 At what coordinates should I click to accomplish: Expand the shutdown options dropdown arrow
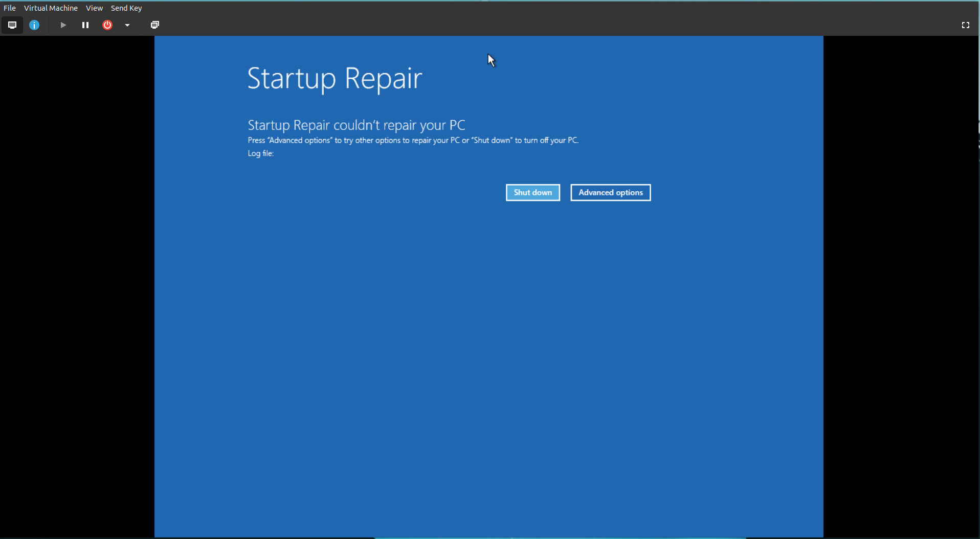pyautogui.click(x=127, y=25)
